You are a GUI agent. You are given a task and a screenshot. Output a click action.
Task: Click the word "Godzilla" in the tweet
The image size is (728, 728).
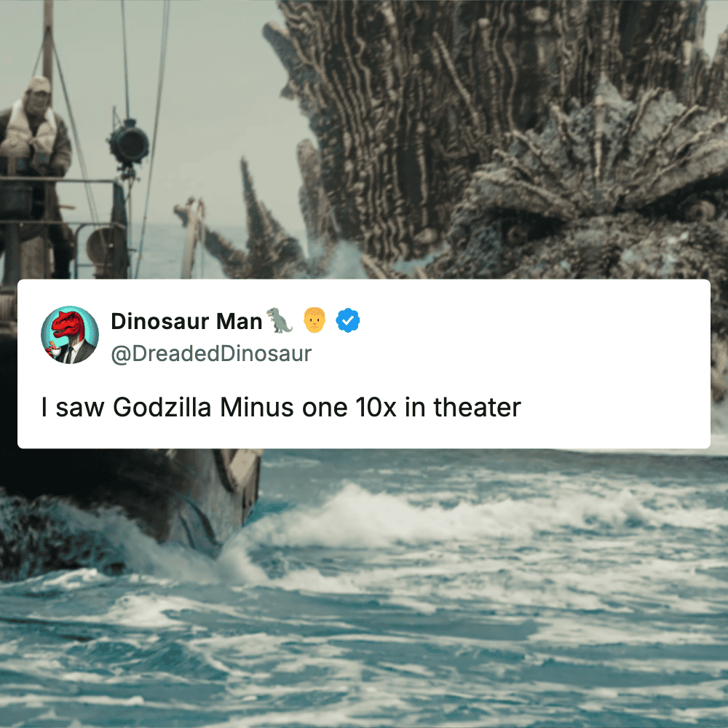pyautogui.click(x=162, y=407)
